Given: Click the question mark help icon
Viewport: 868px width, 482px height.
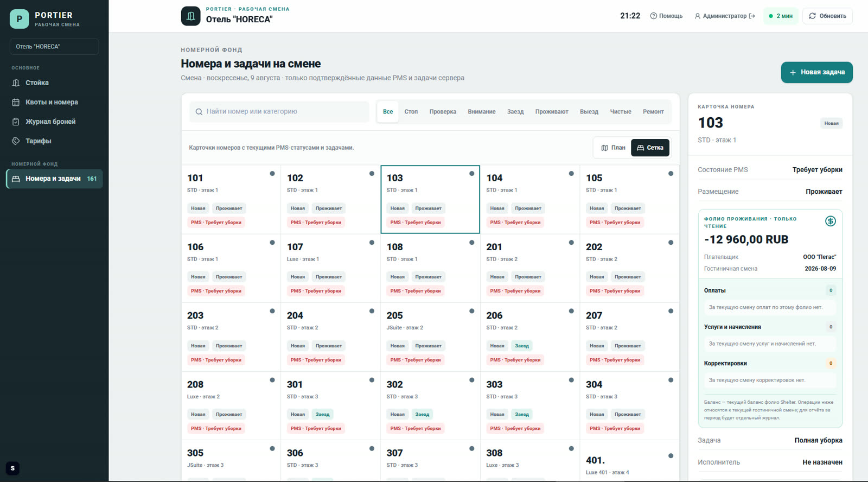Looking at the screenshot, I should tap(653, 16).
